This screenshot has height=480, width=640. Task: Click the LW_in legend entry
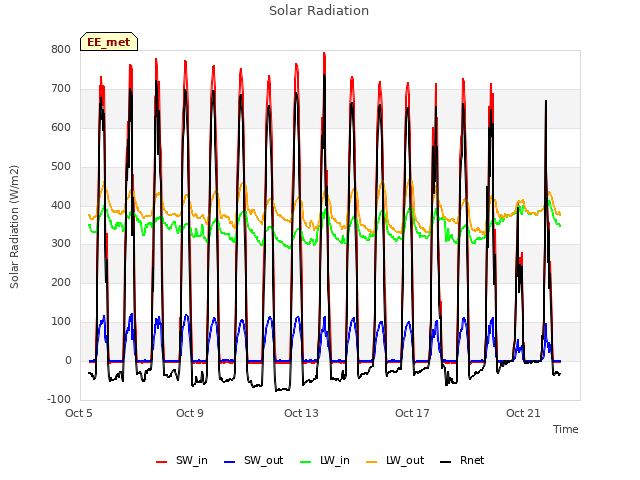(324, 460)
